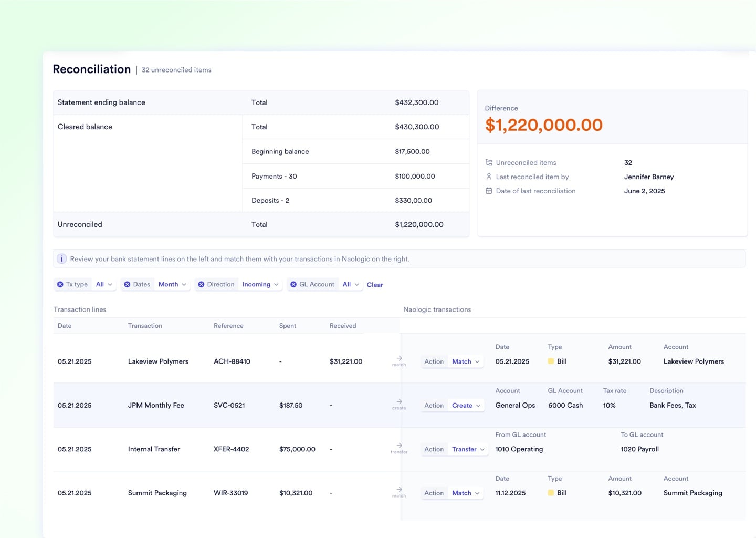Click the Payments - 30 row
Screen dimensions: 756x538
click(x=355, y=176)
